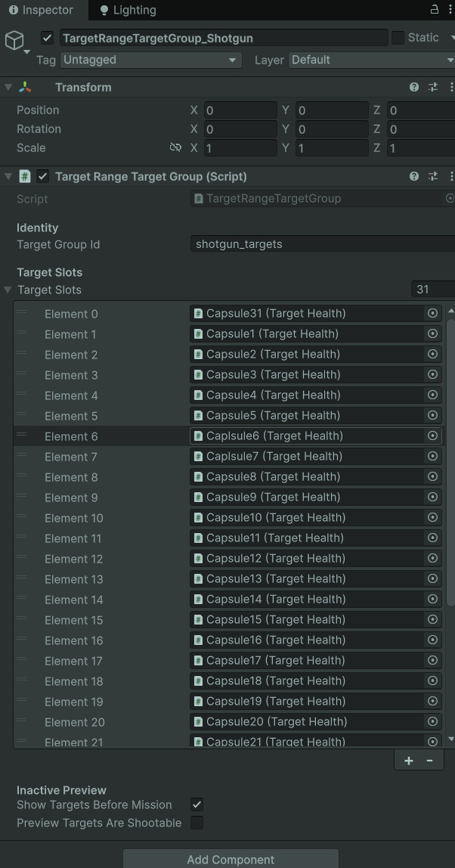
Task: Open object picker for Capsule31 slot
Action: tap(433, 313)
